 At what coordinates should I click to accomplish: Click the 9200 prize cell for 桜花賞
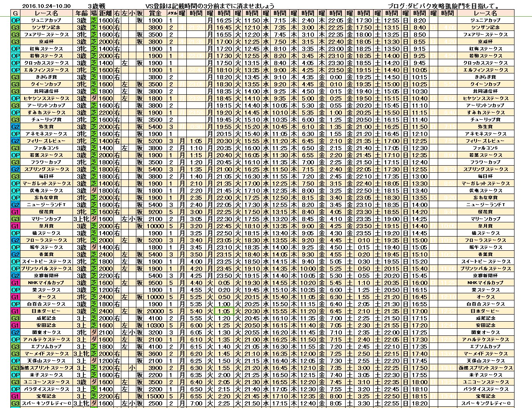pos(155,212)
